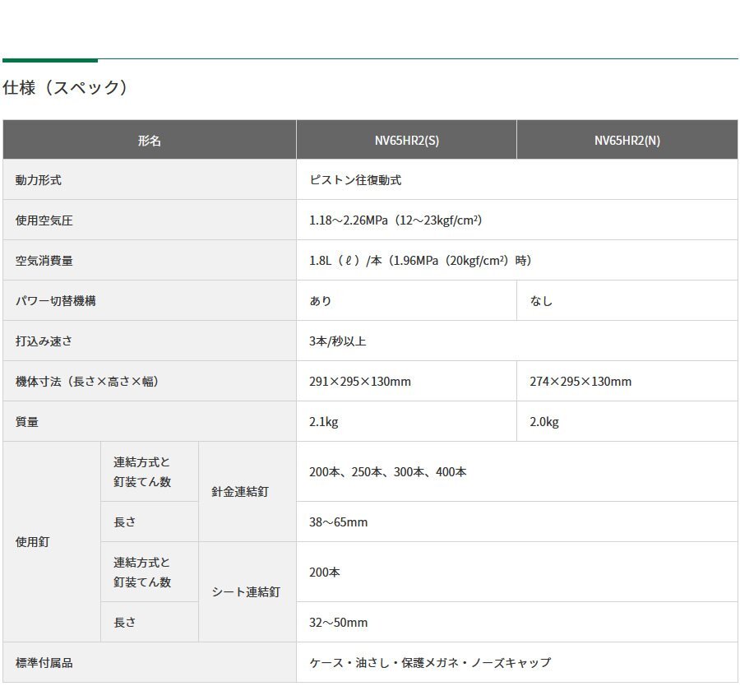The image size is (740, 700).
Task: Click the 仕様（スペック） heading
Action: pos(66,85)
